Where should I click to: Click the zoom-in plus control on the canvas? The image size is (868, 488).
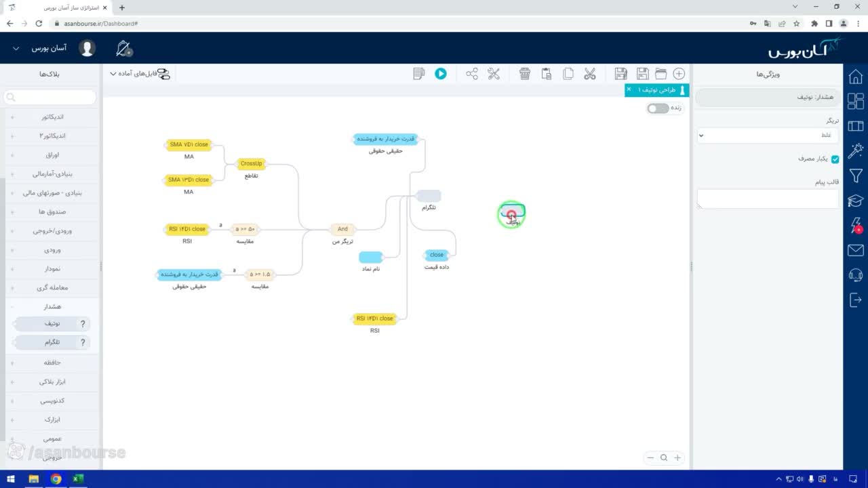tap(677, 458)
